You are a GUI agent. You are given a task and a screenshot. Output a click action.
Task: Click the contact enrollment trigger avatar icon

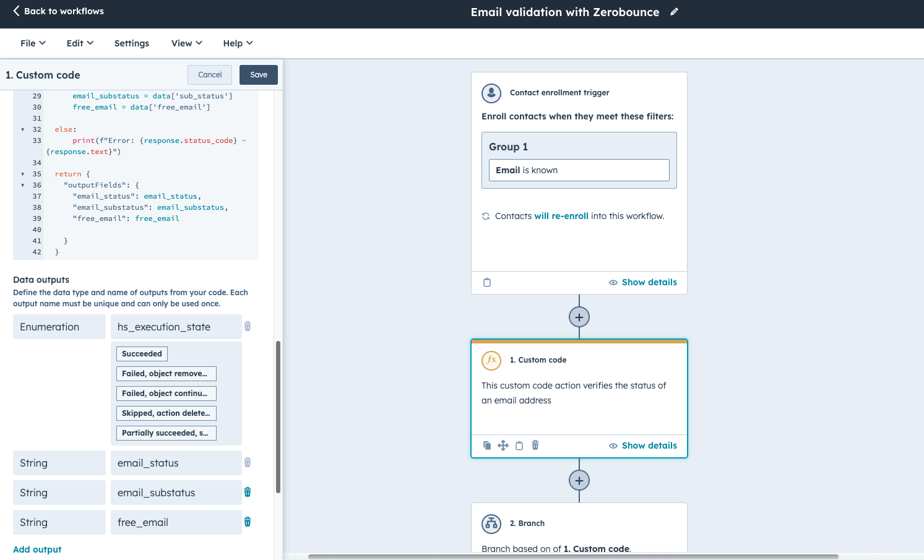(x=491, y=93)
